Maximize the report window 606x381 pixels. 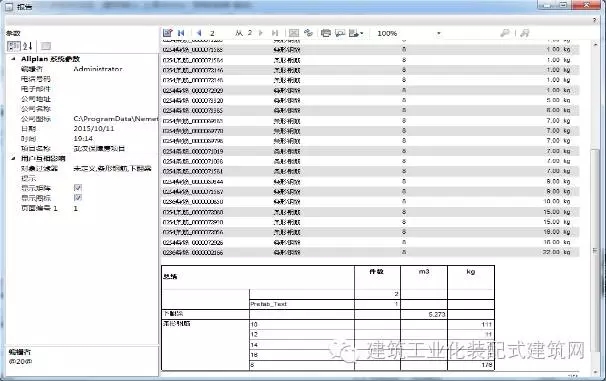coord(563,5)
